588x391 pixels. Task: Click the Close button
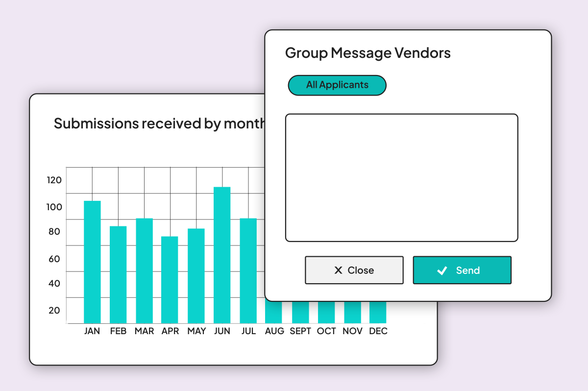pos(354,270)
